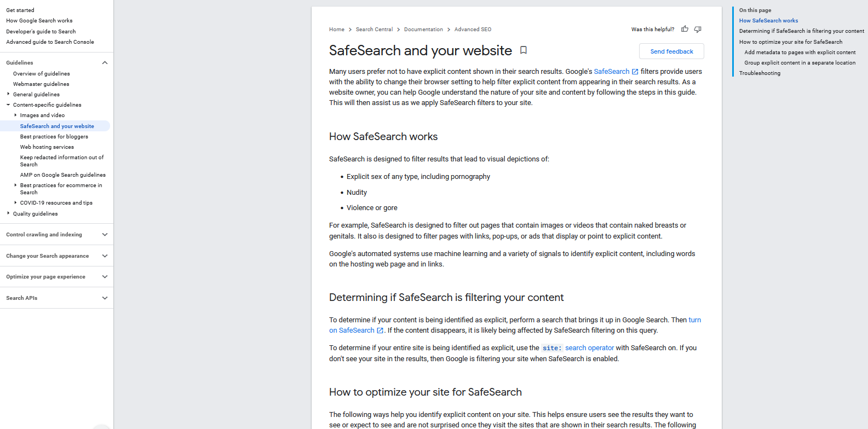Click the thumbs down not helpful icon
Screen dimensions: 868x429
click(x=698, y=29)
